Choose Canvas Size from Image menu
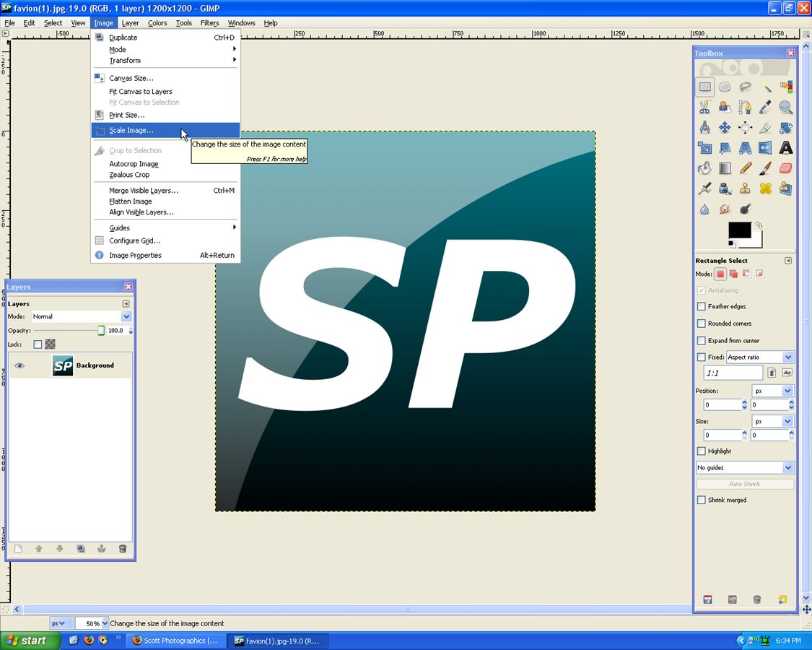The width and height of the screenshot is (812, 650). [x=166, y=78]
